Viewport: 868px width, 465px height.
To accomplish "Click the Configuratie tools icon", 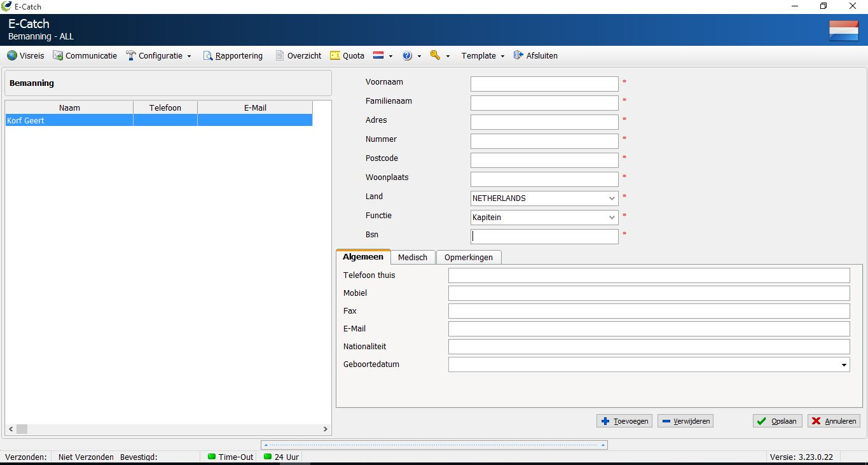I will [x=131, y=56].
